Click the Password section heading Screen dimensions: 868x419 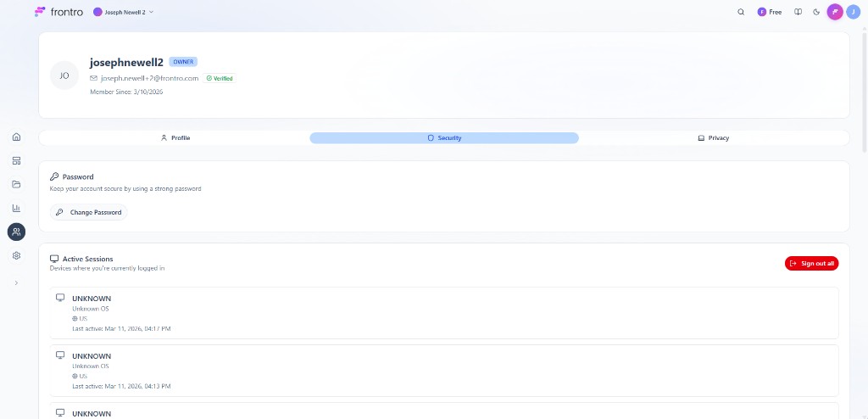(x=78, y=176)
